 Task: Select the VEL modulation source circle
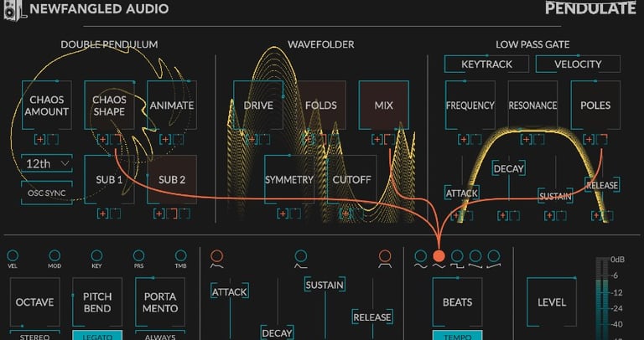pos(13,256)
